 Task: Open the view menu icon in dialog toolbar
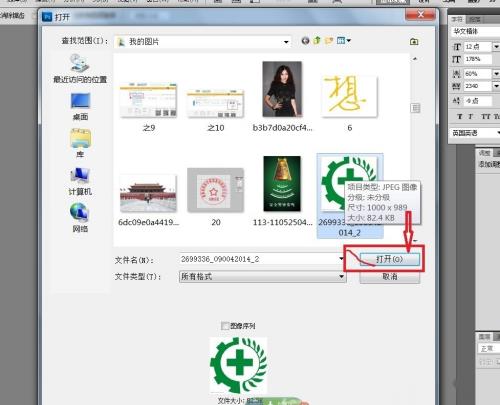(x=344, y=41)
